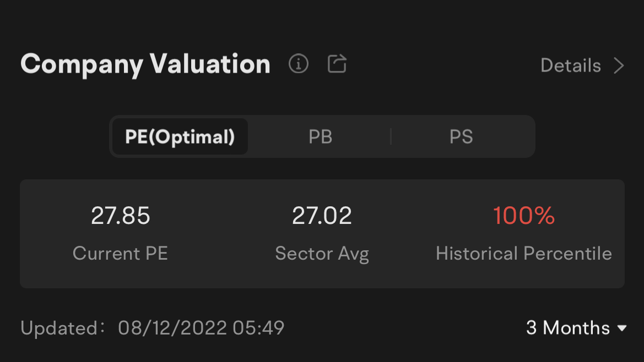Viewport: 644px width, 362px height.
Task: Switch to the PB tab
Action: coord(321,136)
